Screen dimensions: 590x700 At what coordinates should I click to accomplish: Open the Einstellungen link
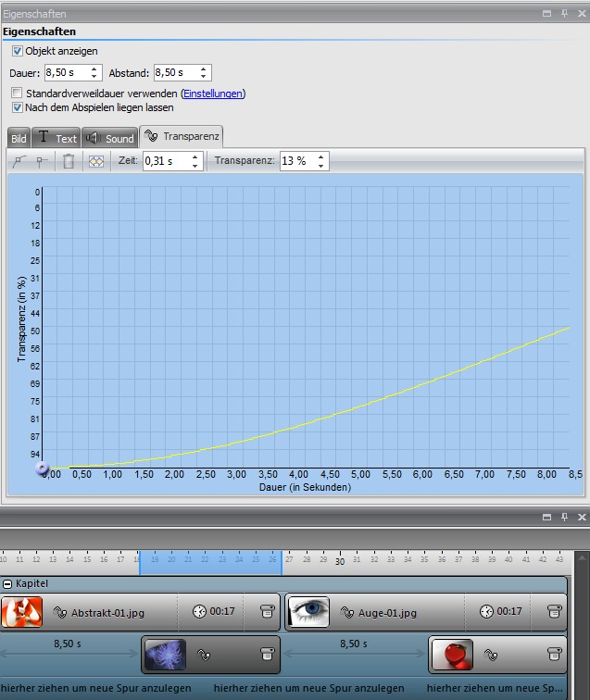(x=213, y=94)
